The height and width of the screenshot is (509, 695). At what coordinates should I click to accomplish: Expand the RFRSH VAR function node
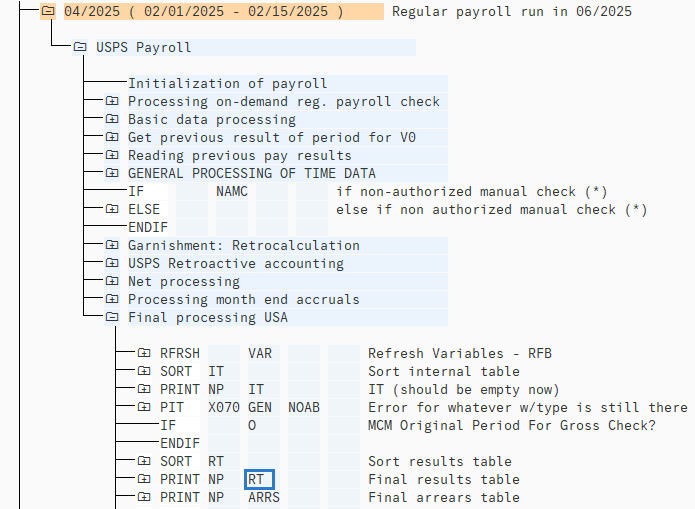(x=144, y=354)
